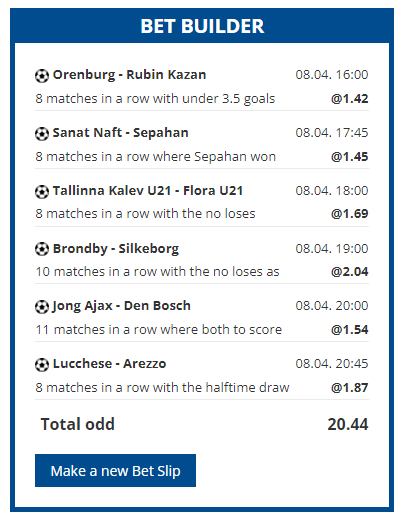The width and height of the screenshot is (406, 524).
Task: Select the @2.04 odds for Brondby
Action: (350, 272)
